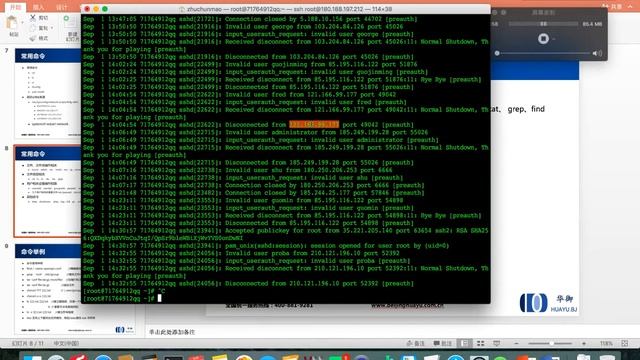Toggle the Comments (批注) pane in the status bar
Screen dimensions: 640x360
[x=442, y=343]
